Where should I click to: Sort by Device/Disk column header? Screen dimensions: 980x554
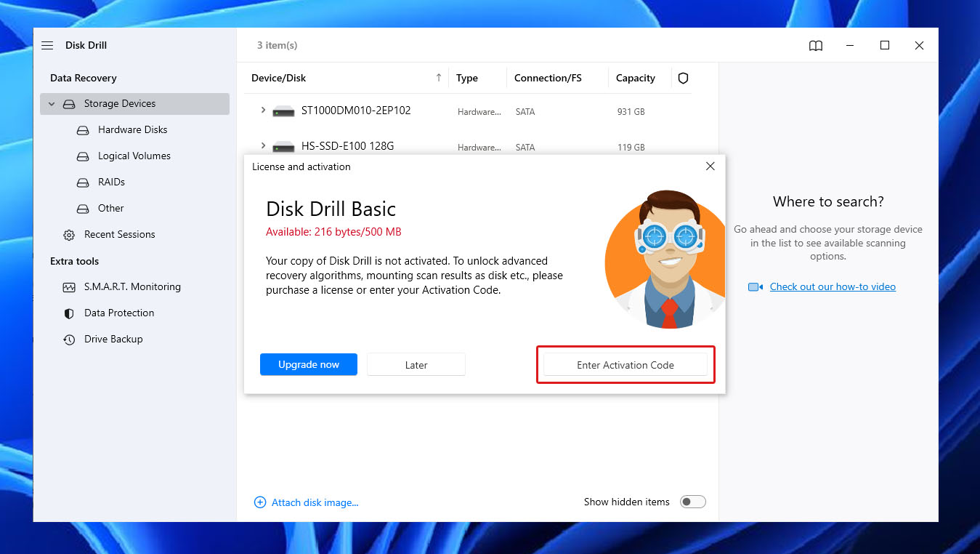point(278,78)
